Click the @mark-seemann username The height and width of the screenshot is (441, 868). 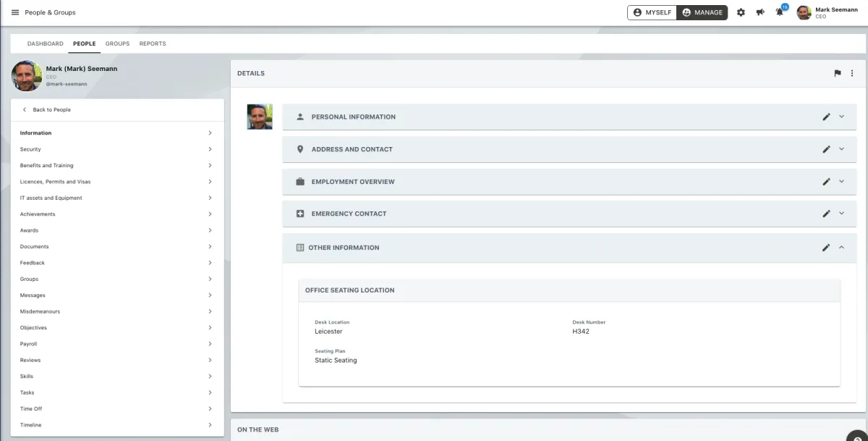[67, 84]
